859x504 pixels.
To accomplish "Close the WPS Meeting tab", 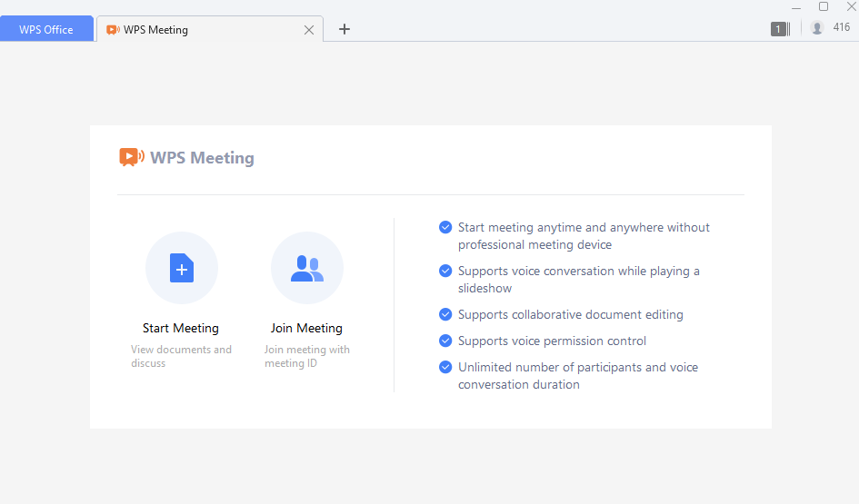I will (x=309, y=30).
